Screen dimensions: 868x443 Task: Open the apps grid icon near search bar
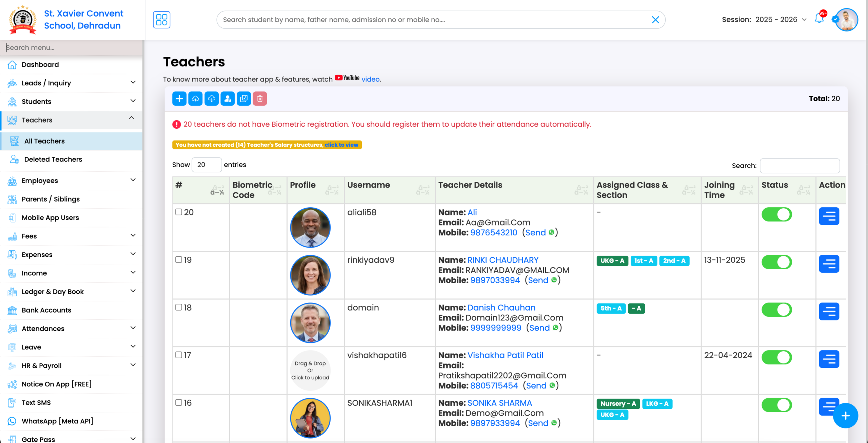161,20
